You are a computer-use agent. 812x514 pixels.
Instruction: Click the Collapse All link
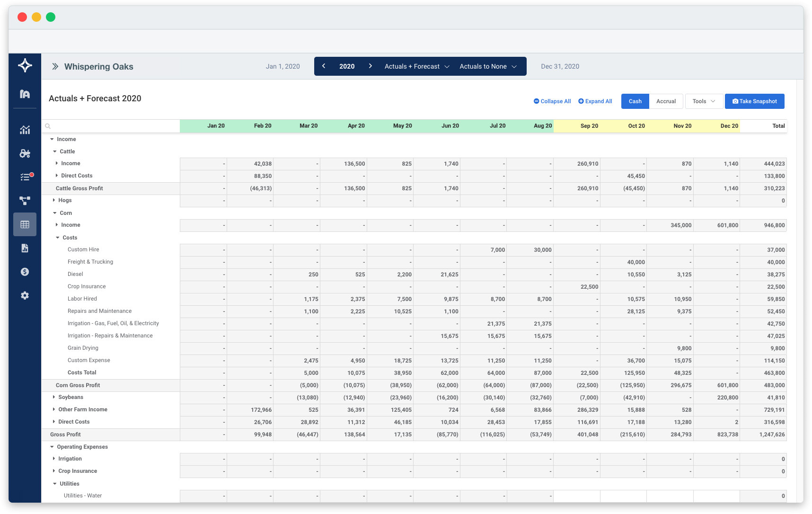(x=552, y=101)
